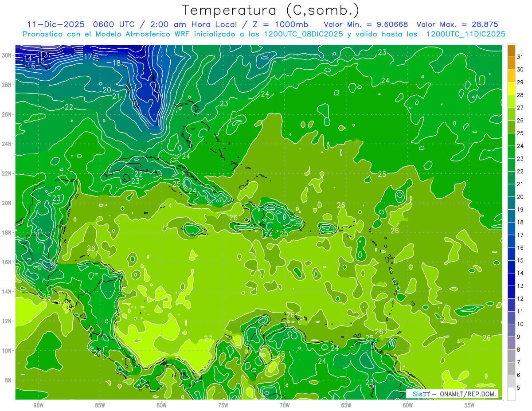This screenshot has height=411, width=532.
Task: Click the '16N' latitude axis label
Action: (x=7, y=262)
